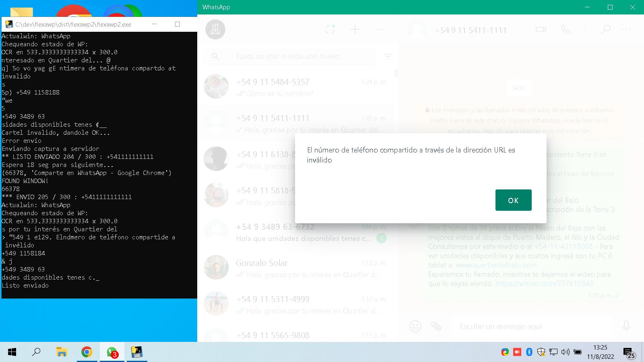Viewport: 644px width, 362px height.
Task: Open File Explorer from the taskbar
Action: 61,352
